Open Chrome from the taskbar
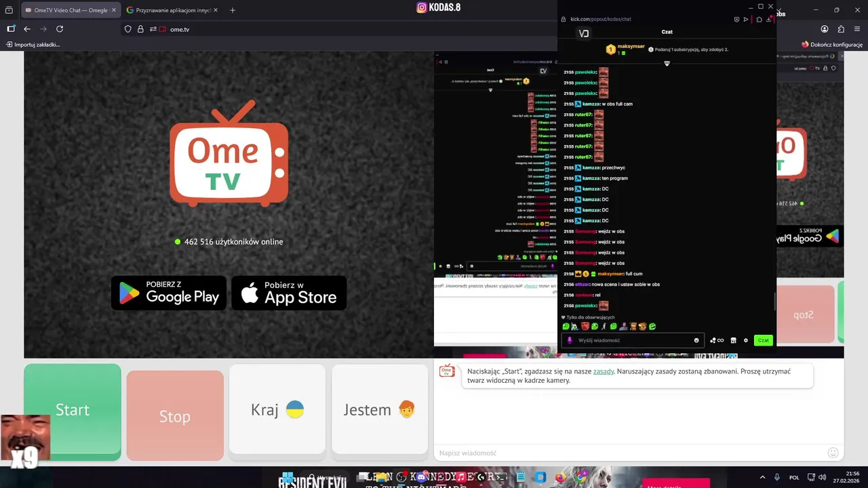868x488 pixels. point(580,477)
